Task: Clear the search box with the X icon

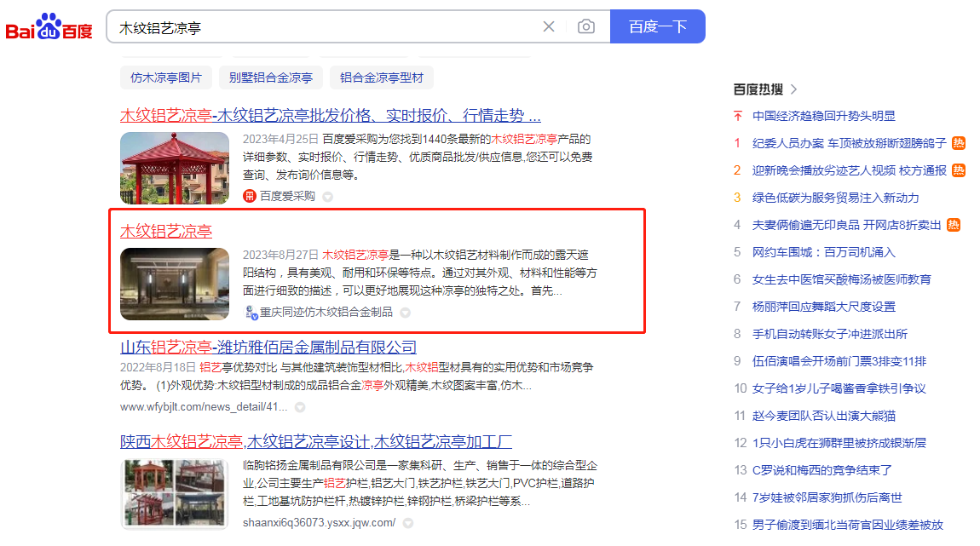Action: [548, 27]
